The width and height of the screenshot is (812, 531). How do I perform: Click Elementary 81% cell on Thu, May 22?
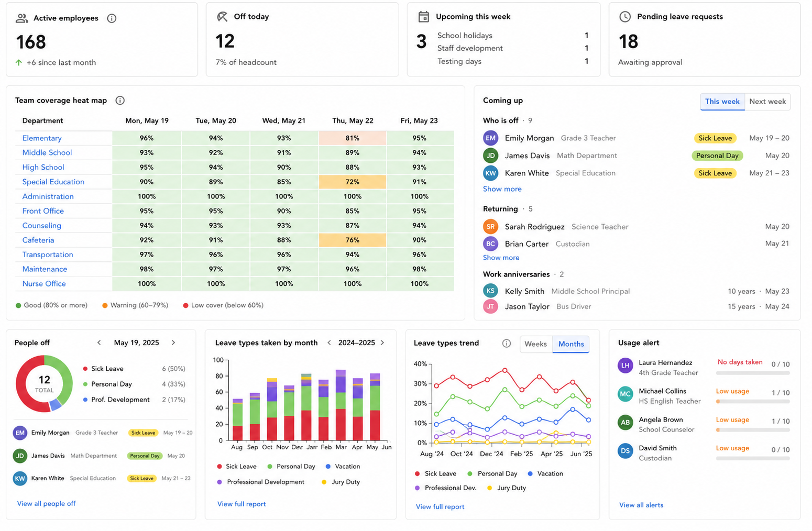pos(353,138)
